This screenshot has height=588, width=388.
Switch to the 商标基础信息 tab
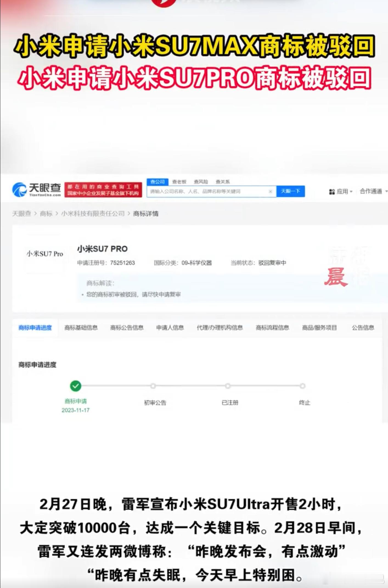coord(81,327)
